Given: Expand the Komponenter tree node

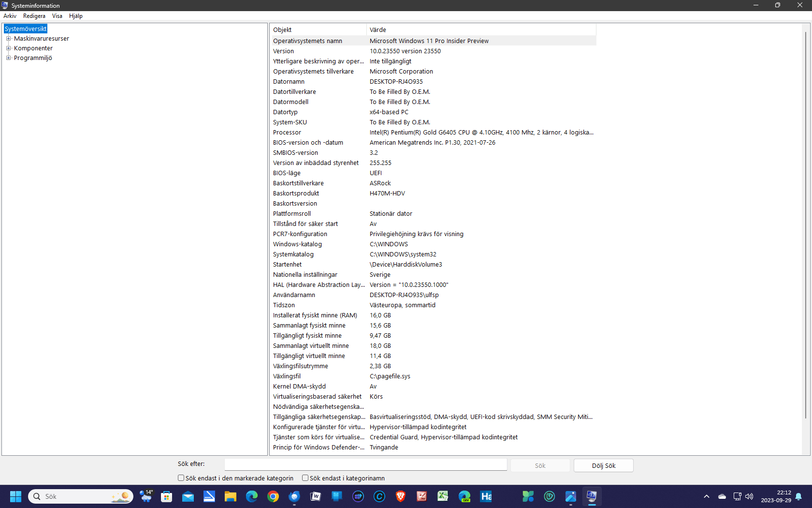Looking at the screenshot, I should point(8,48).
